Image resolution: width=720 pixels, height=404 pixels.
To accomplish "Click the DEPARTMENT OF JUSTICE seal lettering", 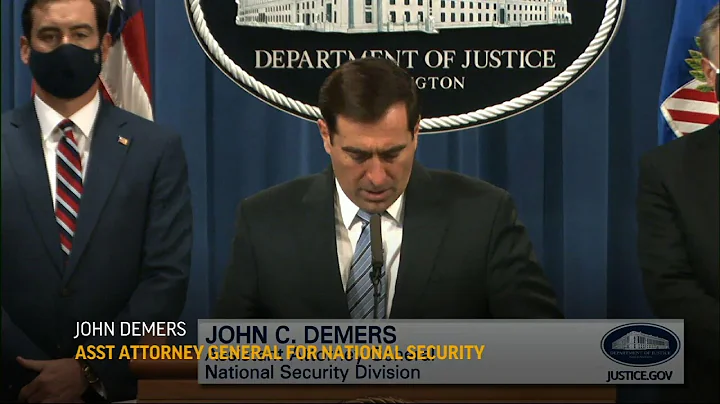I will [x=405, y=60].
